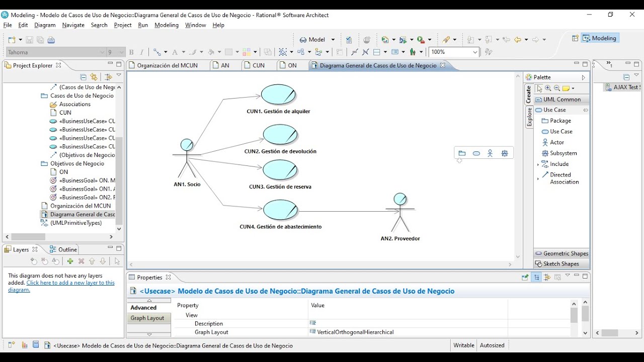644x362 pixels.
Task: Select the Package tool in Palette
Action: 556,121
